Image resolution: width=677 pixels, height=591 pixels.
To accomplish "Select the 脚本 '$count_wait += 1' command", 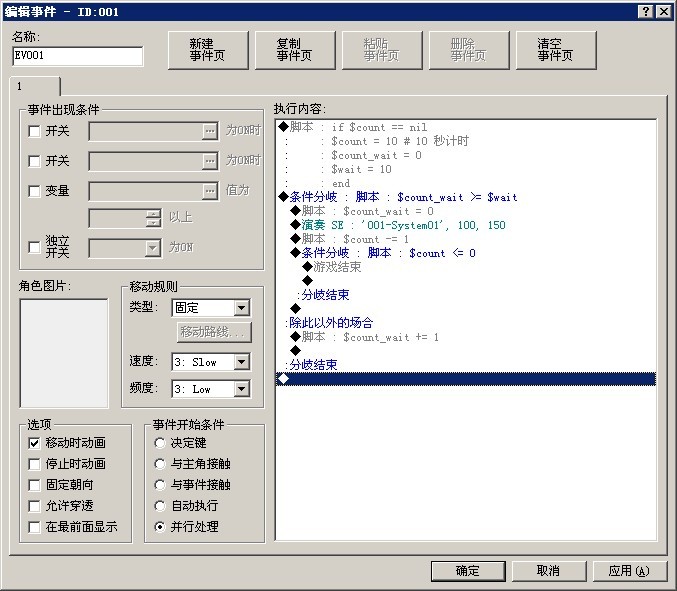I will point(466,337).
